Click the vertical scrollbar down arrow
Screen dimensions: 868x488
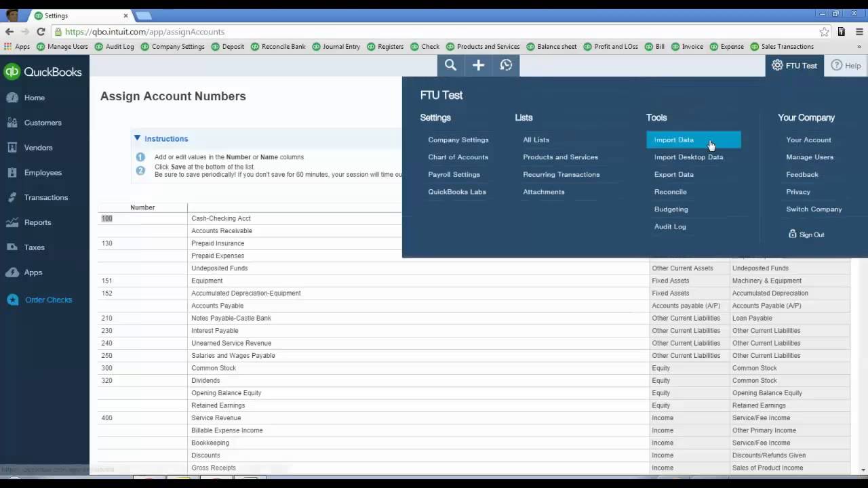[x=863, y=469]
